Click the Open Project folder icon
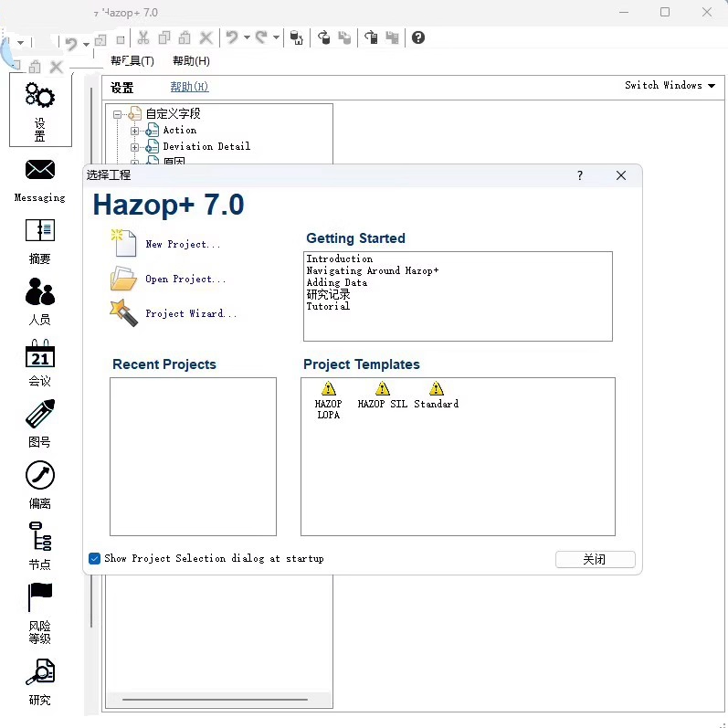Screen dimensions: 728x728 click(x=123, y=278)
